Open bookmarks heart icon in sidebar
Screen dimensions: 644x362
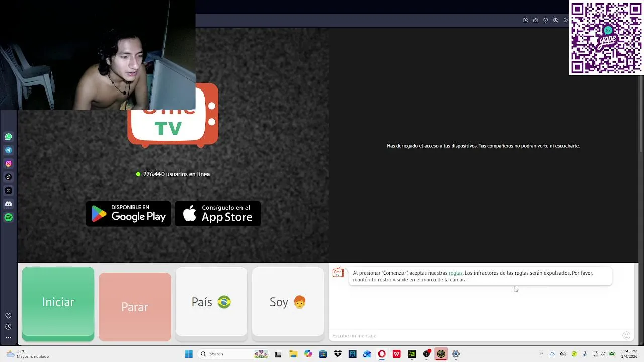click(x=8, y=316)
